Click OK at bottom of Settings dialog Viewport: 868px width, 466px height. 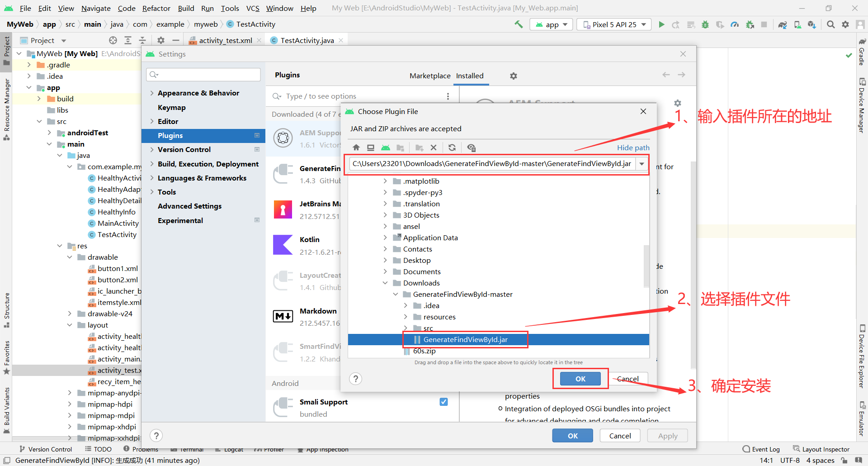tap(572, 436)
